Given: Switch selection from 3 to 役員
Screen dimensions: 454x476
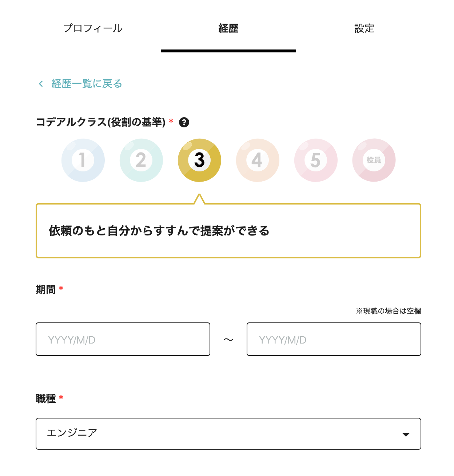Looking at the screenshot, I should coord(374,160).
